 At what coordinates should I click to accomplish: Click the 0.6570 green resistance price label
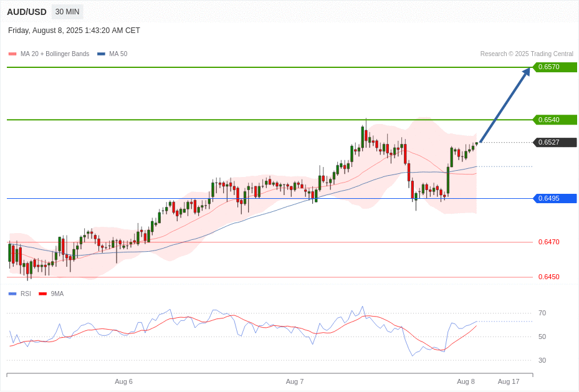(555, 67)
